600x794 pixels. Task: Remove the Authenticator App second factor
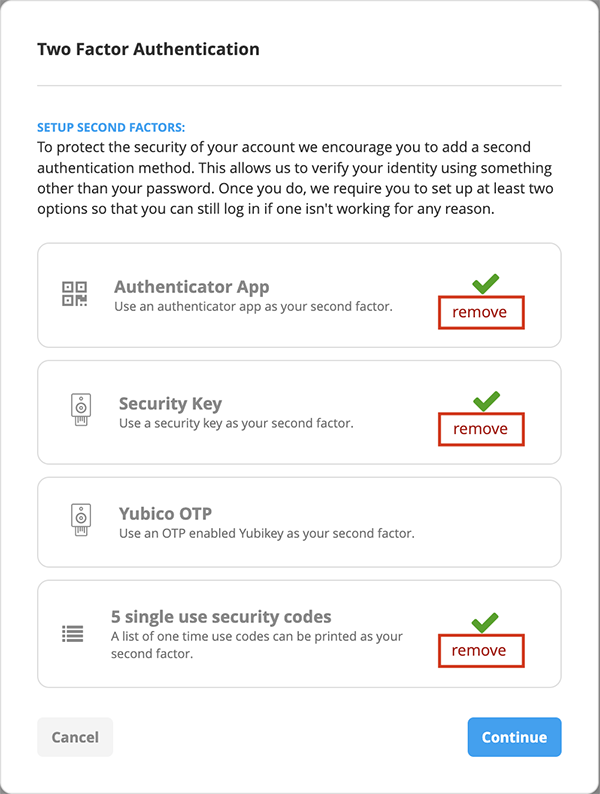(480, 312)
